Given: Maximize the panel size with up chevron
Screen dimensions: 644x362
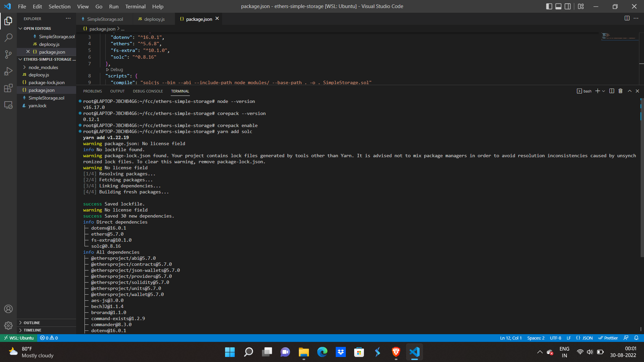Looking at the screenshot, I should point(630,91).
